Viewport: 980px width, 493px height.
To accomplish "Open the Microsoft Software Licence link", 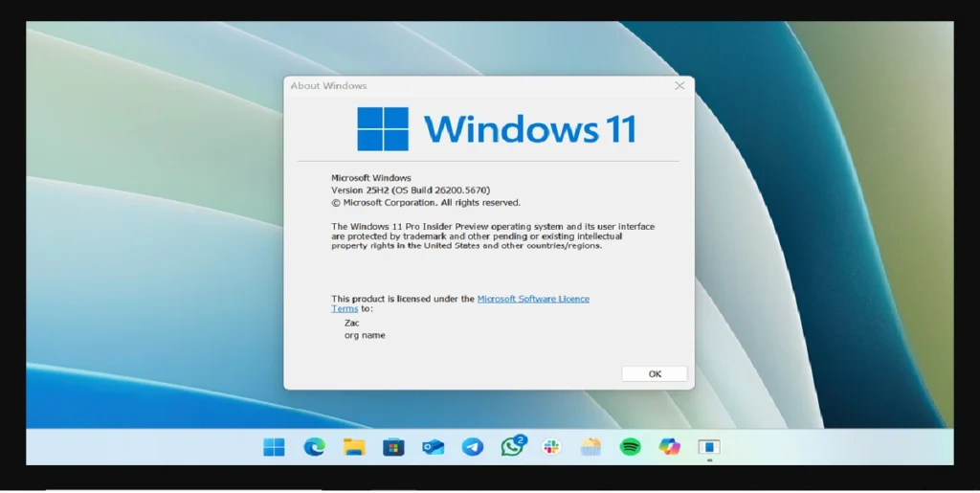I will click(533, 299).
